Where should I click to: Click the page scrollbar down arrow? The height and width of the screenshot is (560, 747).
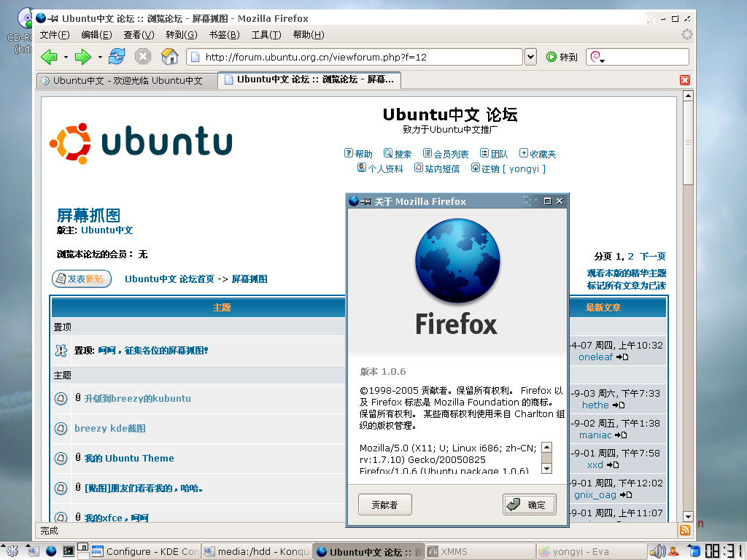(x=688, y=516)
